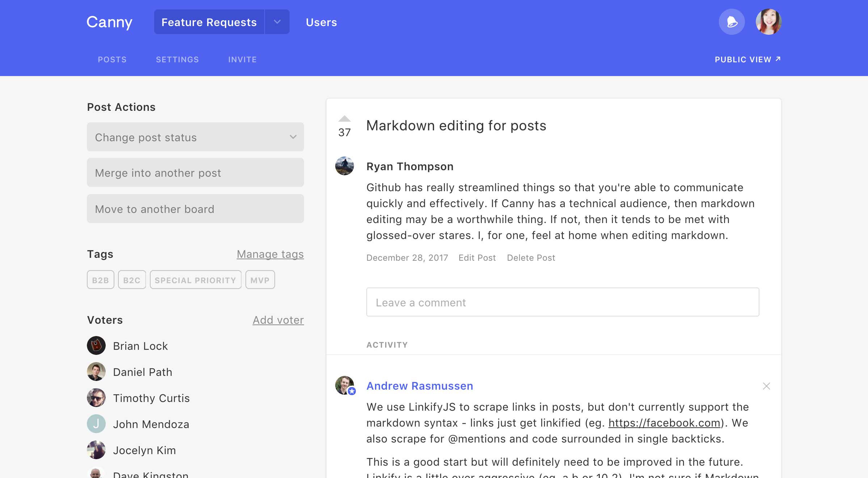Open the Change post status dropdown

coord(195,137)
